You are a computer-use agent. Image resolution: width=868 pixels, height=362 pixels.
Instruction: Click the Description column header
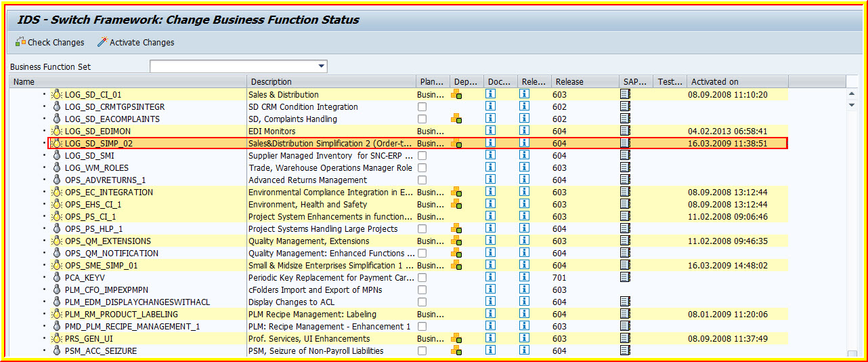[x=332, y=81]
